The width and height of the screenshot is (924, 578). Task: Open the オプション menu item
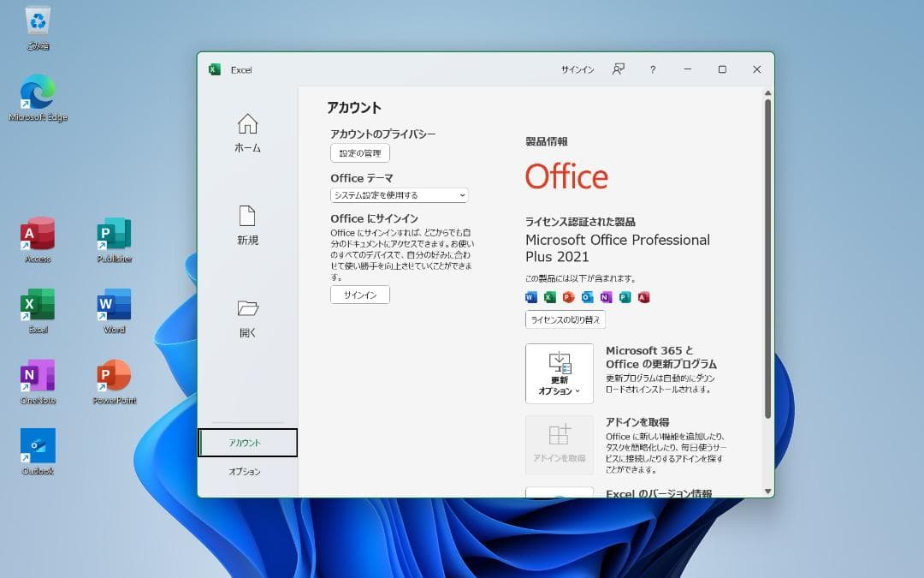pyautogui.click(x=247, y=470)
